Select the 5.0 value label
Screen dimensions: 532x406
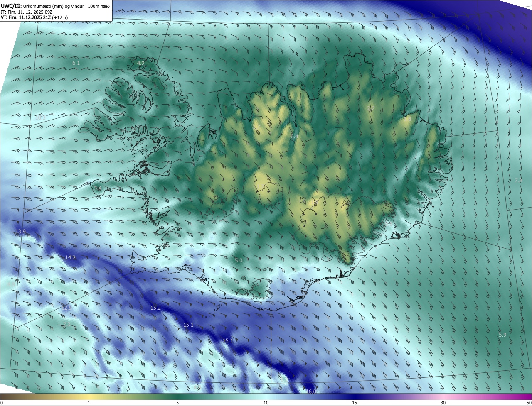239,261
